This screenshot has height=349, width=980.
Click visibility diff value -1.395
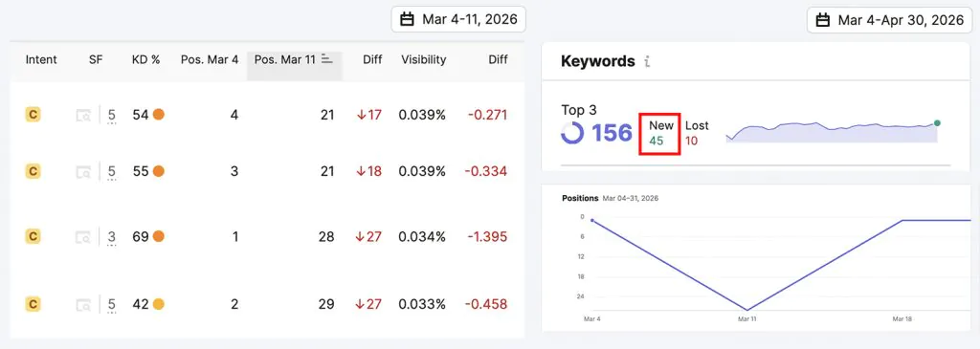tap(487, 236)
